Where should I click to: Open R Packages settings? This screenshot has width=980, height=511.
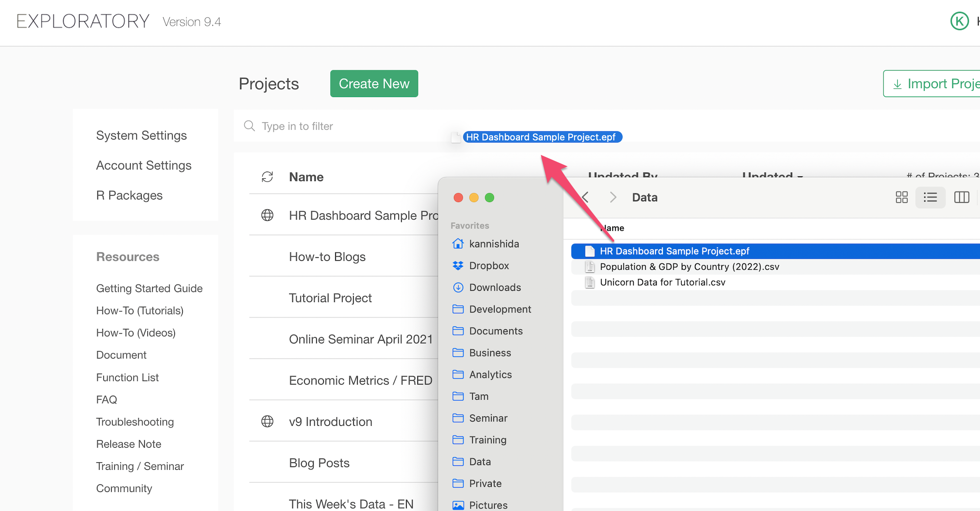pyautogui.click(x=129, y=195)
